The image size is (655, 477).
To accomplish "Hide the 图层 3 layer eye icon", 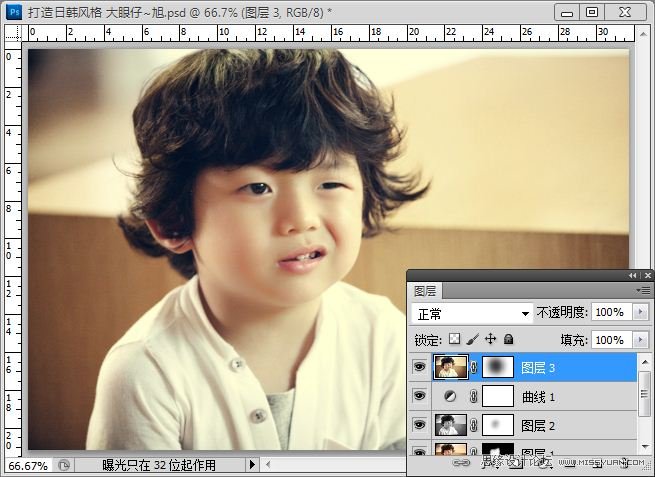I will [x=419, y=367].
